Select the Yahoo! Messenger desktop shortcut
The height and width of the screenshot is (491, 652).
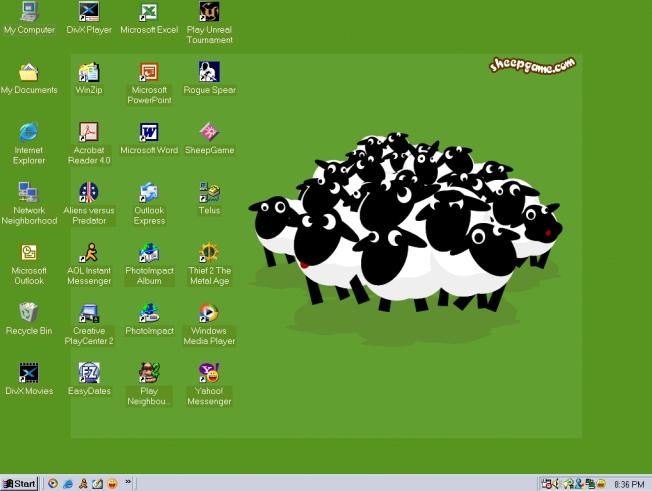[209, 385]
